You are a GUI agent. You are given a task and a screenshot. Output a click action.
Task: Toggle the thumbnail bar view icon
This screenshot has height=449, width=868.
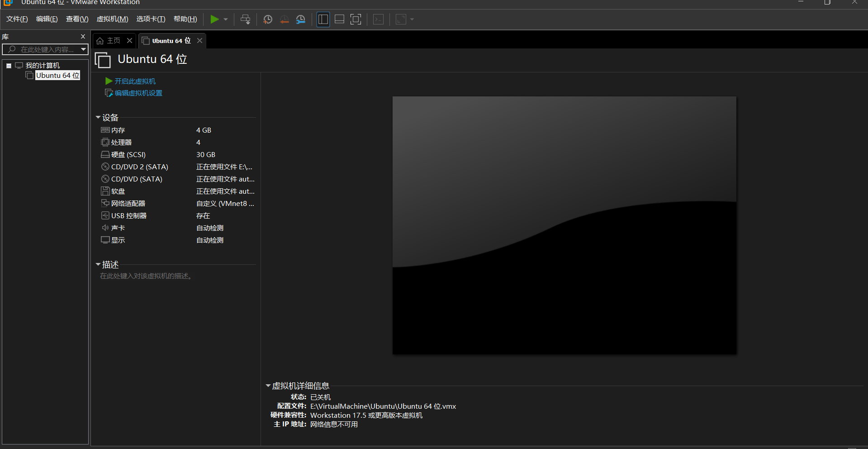(x=339, y=19)
